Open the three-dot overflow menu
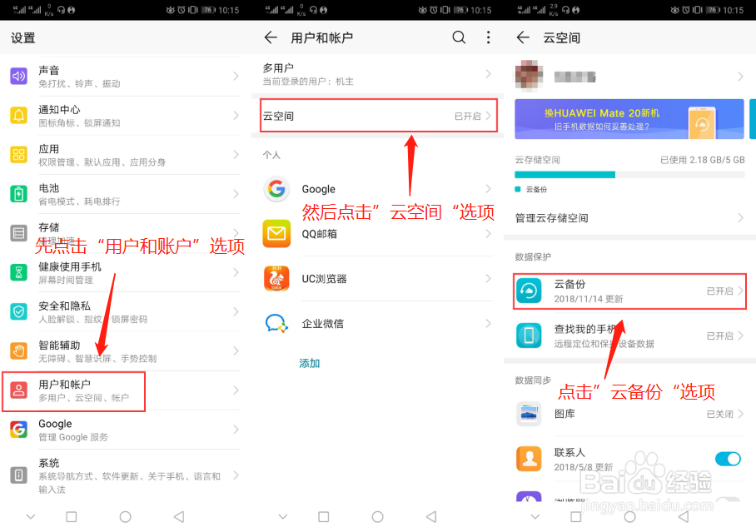756x532 pixels. pos(488,37)
